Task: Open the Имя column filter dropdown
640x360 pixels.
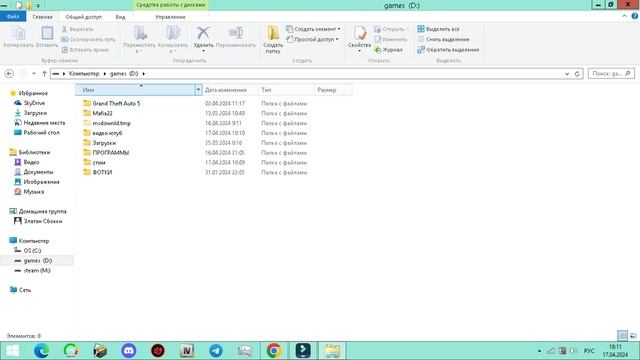Action: [198, 90]
